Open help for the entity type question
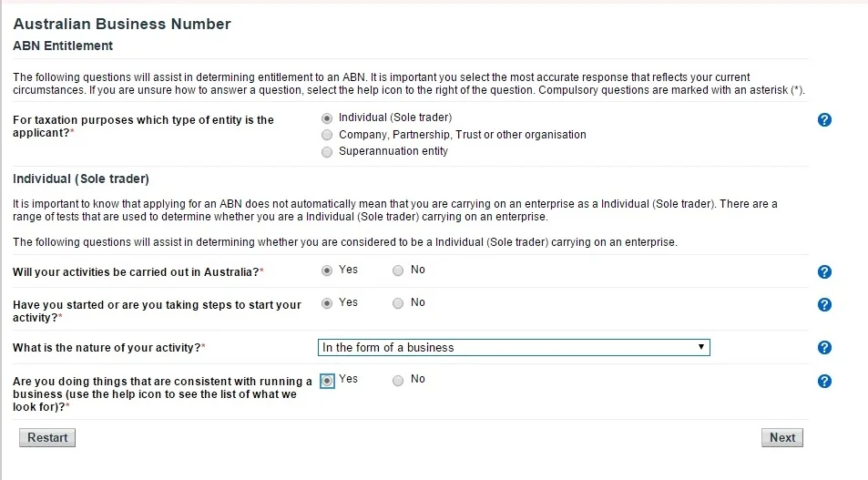Image resolution: width=868 pixels, height=480 pixels. click(824, 119)
